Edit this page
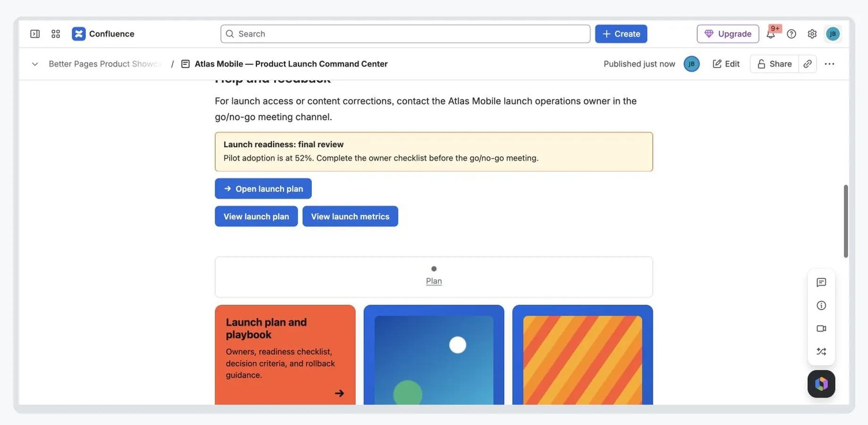 coord(726,64)
